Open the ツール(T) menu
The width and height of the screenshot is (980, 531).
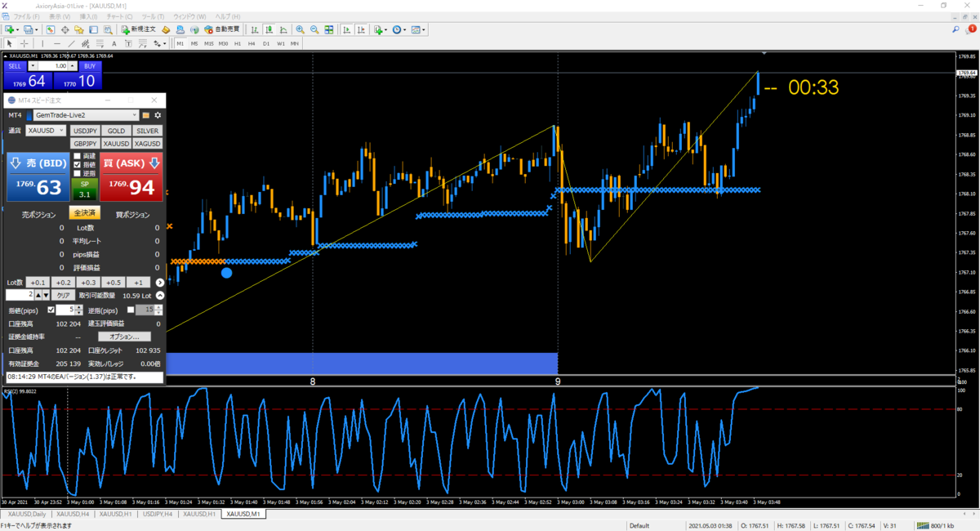(151, 16)
